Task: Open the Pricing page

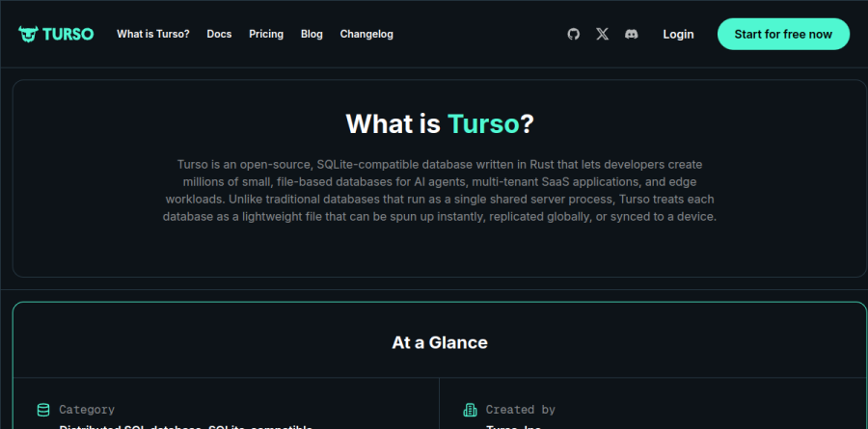Action: [266, 34]
